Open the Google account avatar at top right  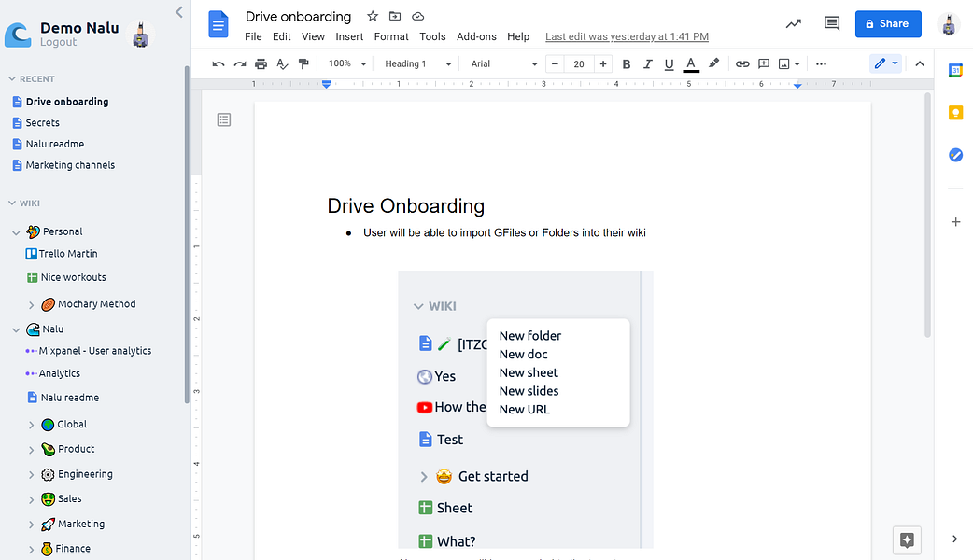948,23
